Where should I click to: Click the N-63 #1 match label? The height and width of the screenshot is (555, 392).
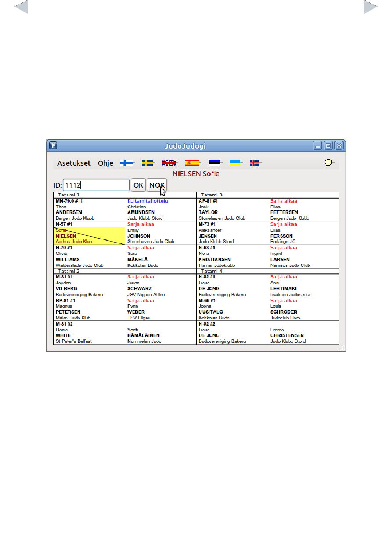coord(207,247)
